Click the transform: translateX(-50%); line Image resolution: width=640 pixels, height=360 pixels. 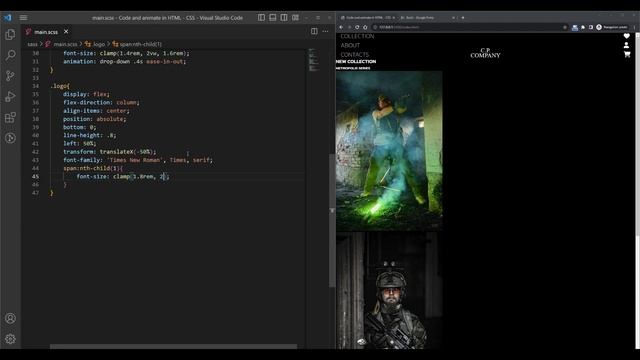(x=109, y=152)
